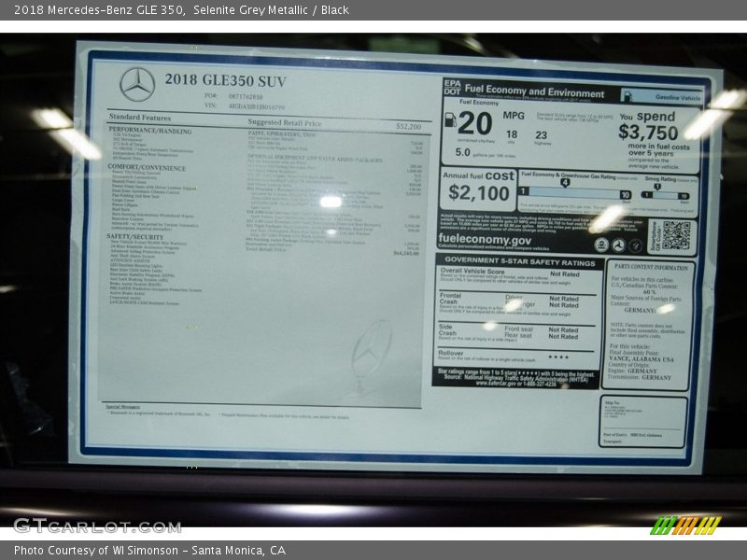Click the 'PARTS CONTENT INFORMATION' heading
The width and height of the screenshot is (747, 560).
pyautogui.click(x=651, y=267)
